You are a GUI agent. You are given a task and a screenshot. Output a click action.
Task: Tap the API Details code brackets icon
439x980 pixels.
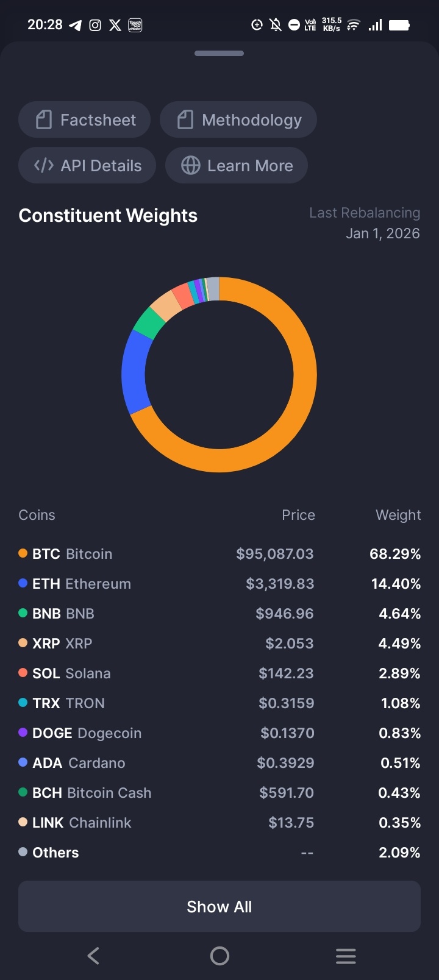tap(44, 165)
